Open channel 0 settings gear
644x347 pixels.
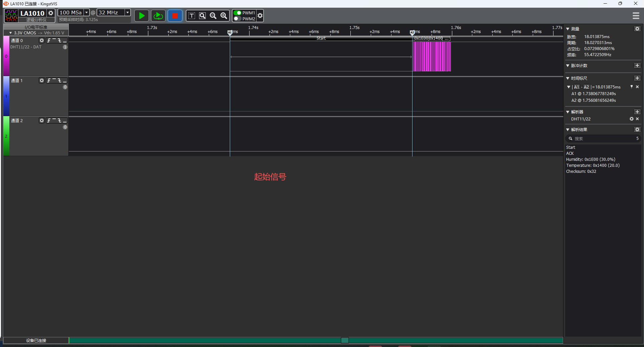[x=42, y=40]
